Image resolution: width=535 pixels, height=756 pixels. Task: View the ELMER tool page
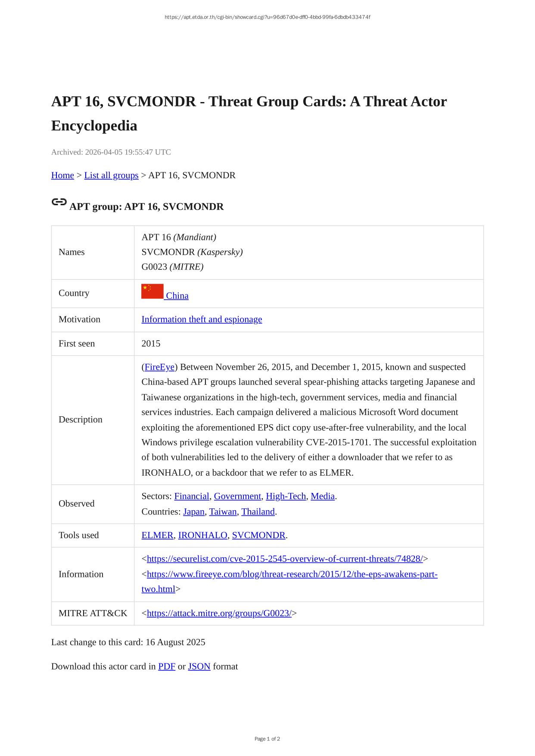157,536
